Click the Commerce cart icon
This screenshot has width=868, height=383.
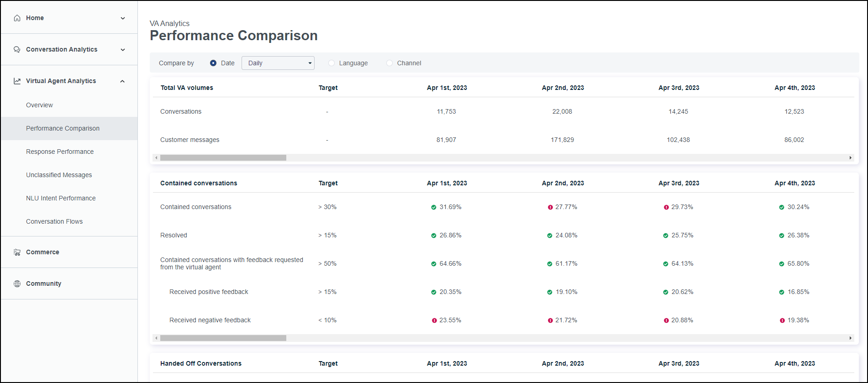coord(17,252)
